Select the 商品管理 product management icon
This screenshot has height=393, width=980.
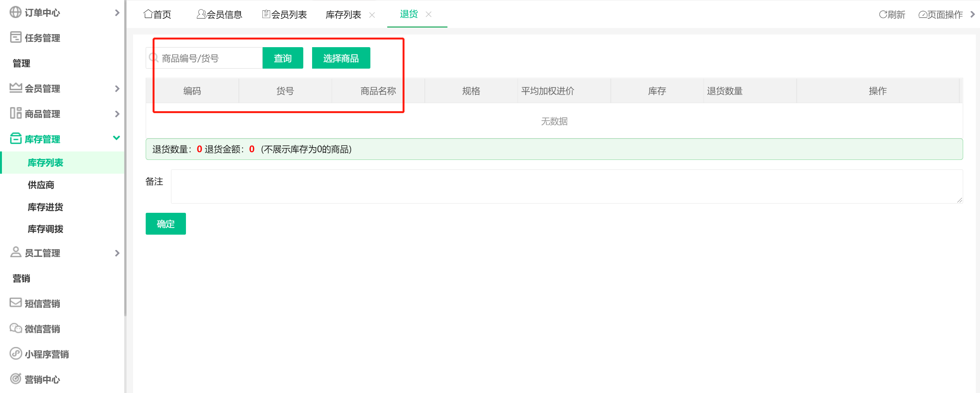(x=15, y=113)
